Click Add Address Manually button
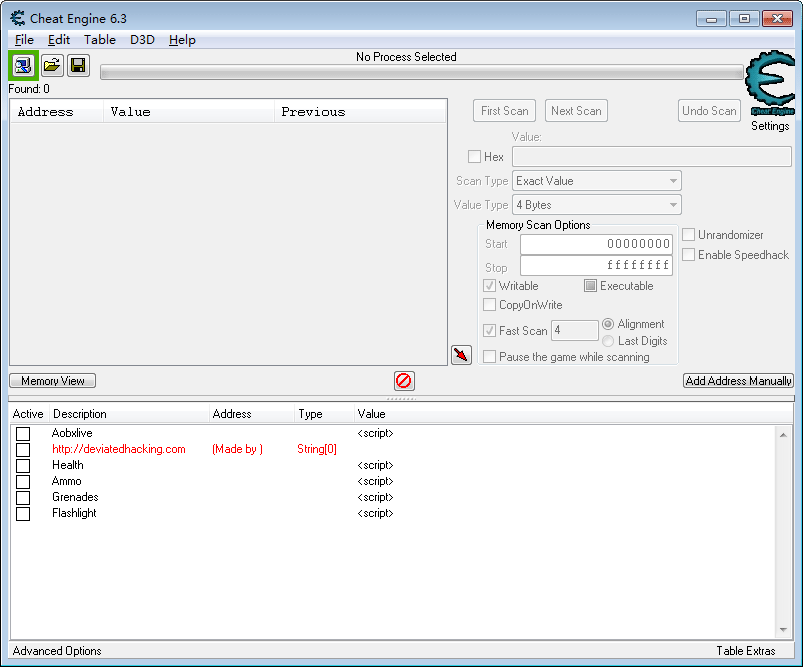The width and height of the screenshot is (803, 667). click(x=738, y=381)
